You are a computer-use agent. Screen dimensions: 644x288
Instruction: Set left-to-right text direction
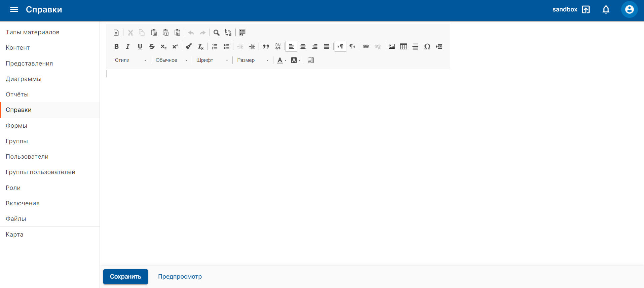click(340, 46)
